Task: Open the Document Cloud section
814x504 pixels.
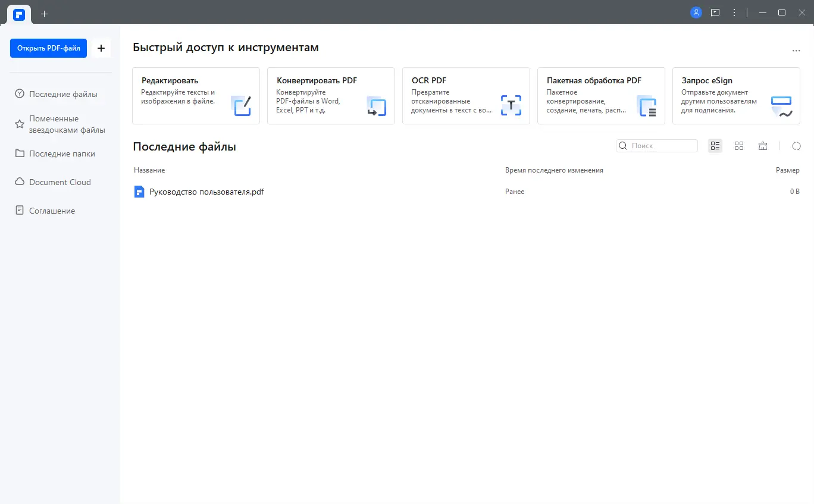Action: [60, 181]
